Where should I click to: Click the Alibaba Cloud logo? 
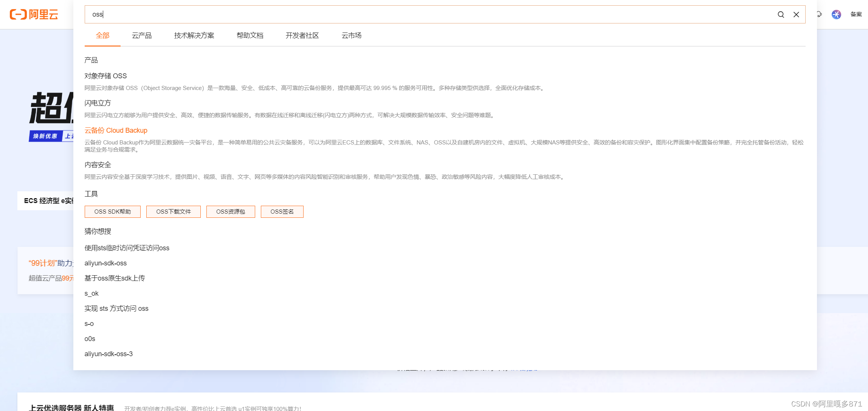[34, 14]
